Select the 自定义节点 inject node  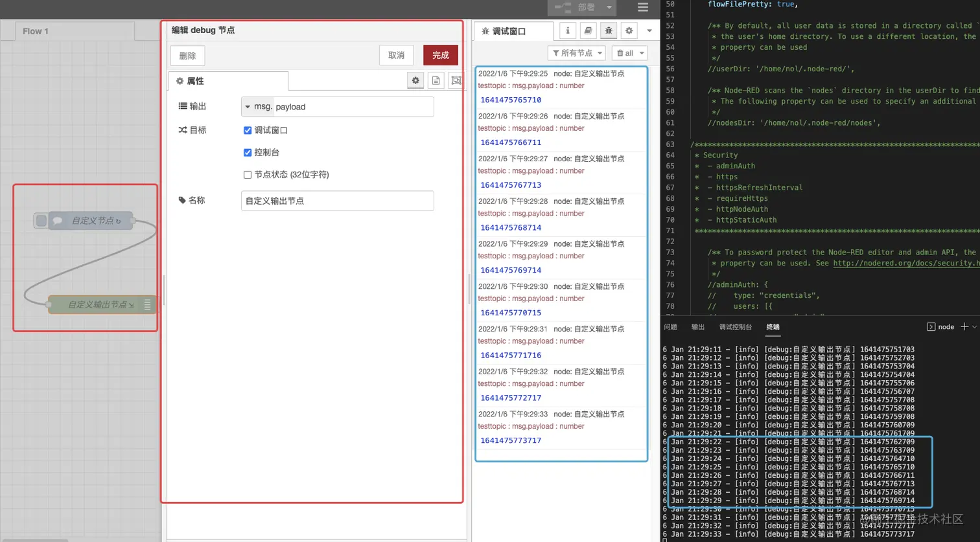[x=91, y=221]
